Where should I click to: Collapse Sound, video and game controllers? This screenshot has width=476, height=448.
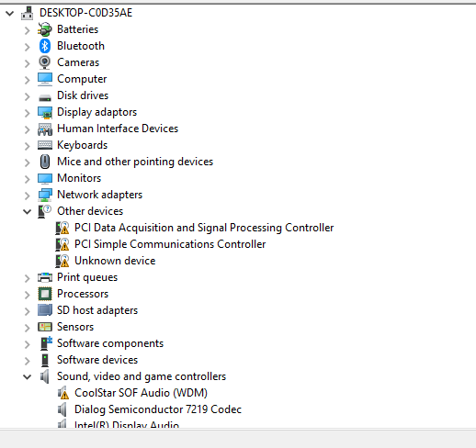point(28,376)
